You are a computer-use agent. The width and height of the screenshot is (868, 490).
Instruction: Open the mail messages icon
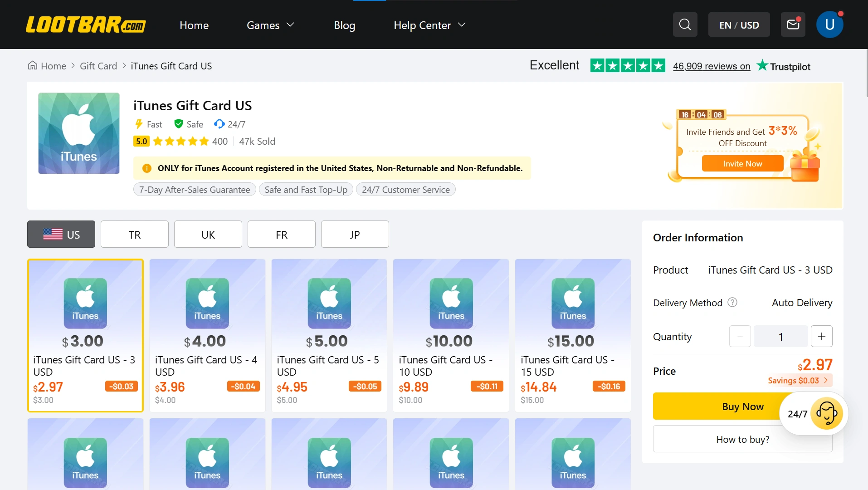pyautogui.click(x=793, y=24)
